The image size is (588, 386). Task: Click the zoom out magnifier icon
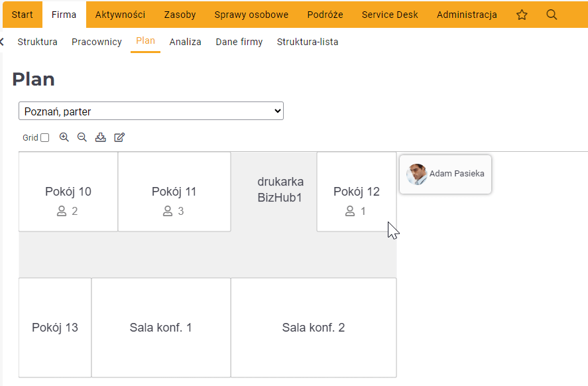click(82, 137)
